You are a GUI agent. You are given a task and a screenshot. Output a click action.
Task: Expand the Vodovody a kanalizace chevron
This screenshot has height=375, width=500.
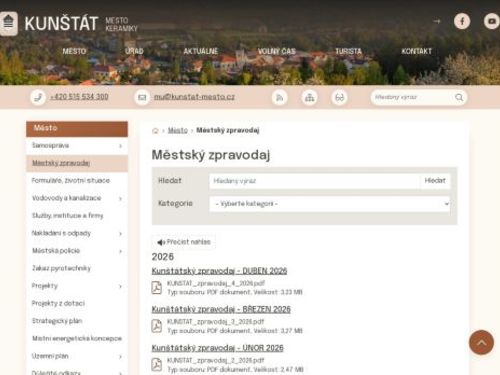(120, 199)
